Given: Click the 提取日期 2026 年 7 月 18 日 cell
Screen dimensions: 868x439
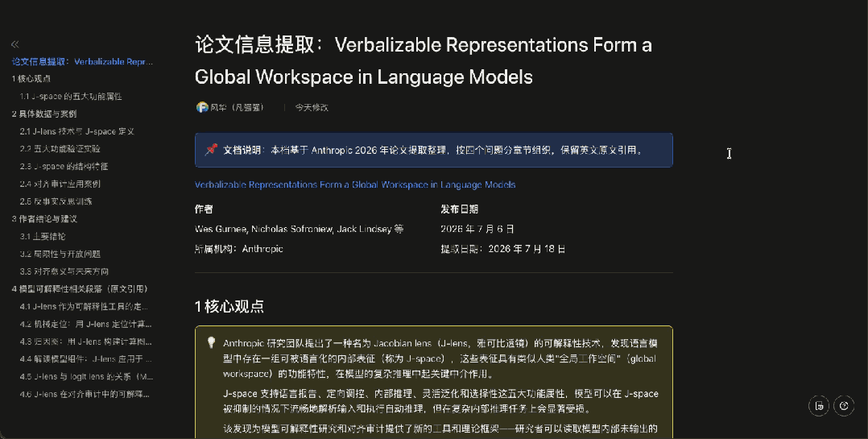Looking at the screenshot, I should click(502, 249).
